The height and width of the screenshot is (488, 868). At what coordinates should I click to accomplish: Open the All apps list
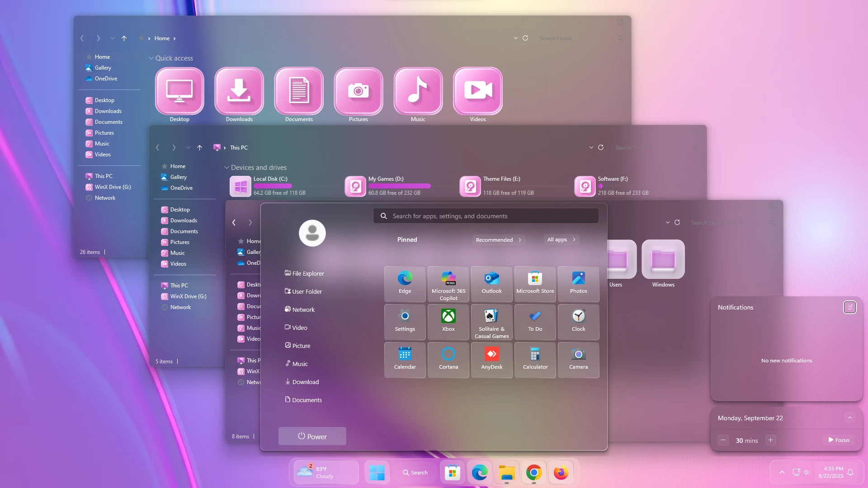tap(561, 239)
